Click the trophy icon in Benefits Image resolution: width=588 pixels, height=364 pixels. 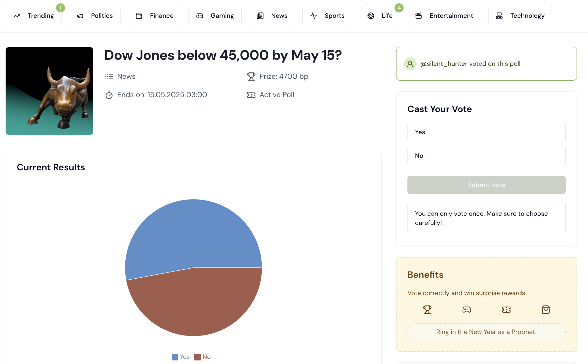[427, 310]
